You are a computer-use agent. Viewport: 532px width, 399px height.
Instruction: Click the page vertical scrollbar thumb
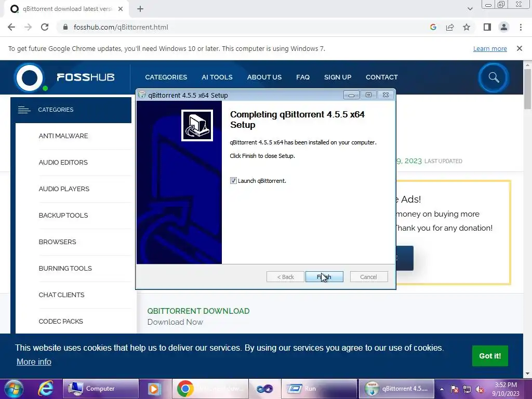tap(527, 89)
